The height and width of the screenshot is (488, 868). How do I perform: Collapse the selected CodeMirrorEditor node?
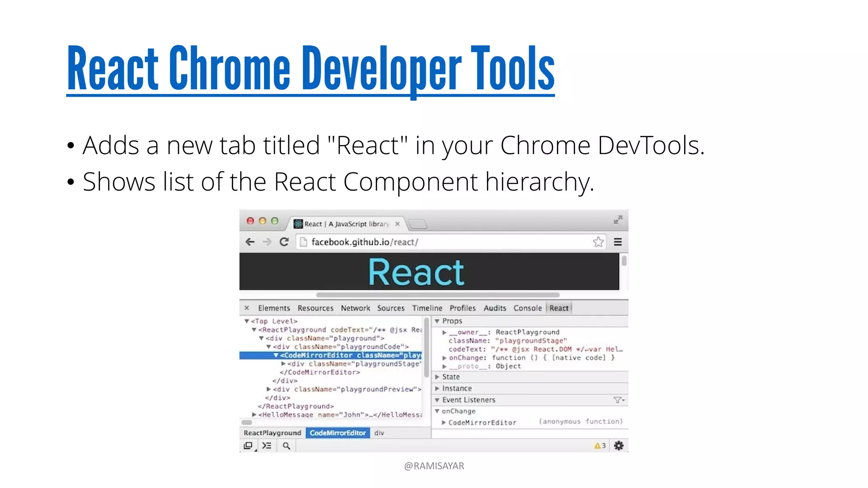(x=275, y=355)
